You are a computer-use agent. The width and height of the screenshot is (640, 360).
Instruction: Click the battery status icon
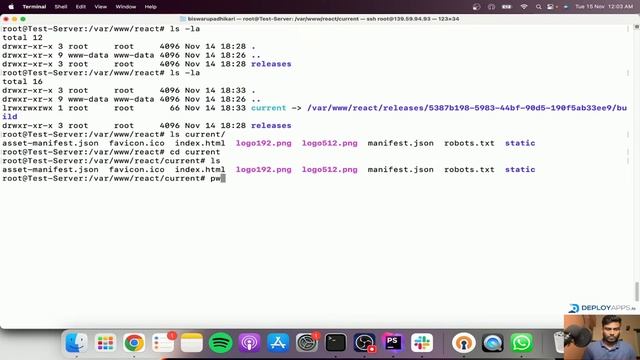coord(507,7)
